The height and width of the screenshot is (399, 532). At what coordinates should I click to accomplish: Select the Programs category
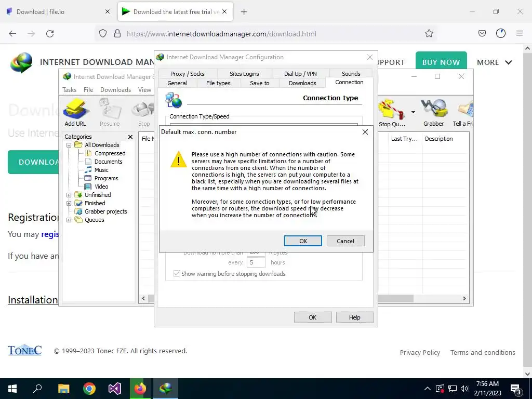(x=106, y=178)
